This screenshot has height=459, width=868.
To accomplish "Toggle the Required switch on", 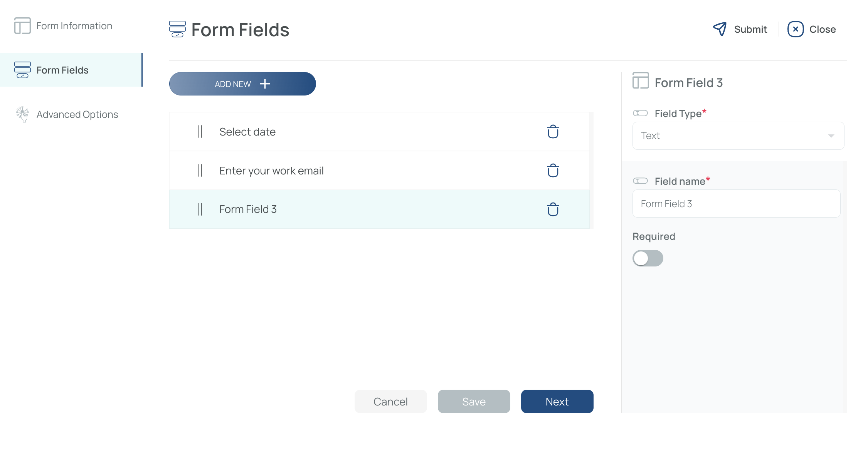I will (648, 258).
